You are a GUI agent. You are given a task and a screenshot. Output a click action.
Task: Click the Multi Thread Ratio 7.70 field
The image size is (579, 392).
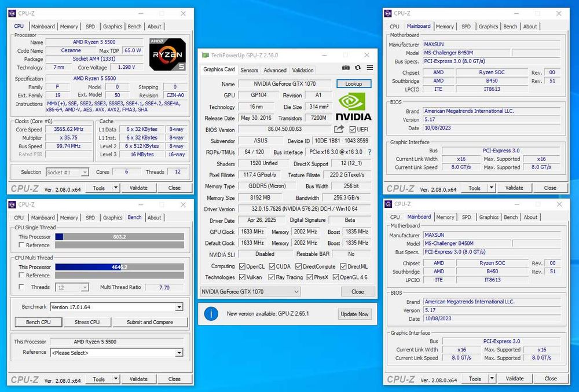(x=164, y=287)
